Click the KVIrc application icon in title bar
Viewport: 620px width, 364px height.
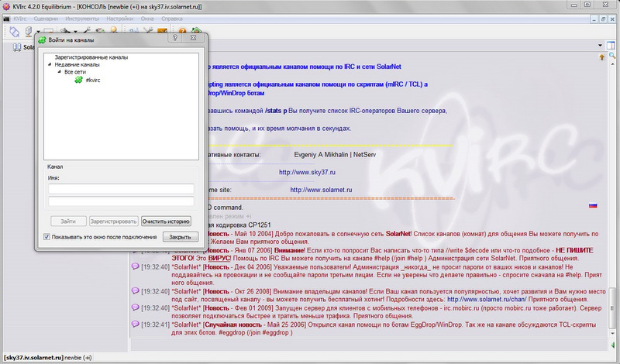click(6, 6)
